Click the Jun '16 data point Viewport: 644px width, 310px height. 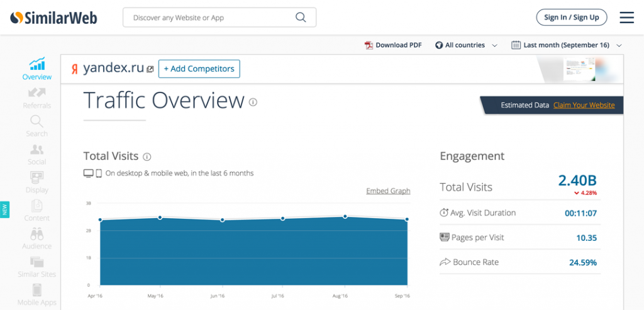coord(222,220)
